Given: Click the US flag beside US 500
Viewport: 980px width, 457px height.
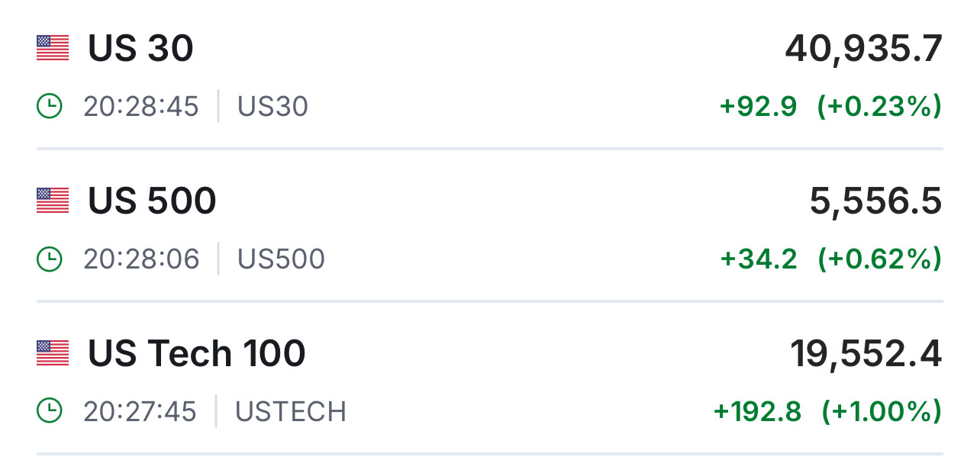Looking at the screenshot, I should [53, 201].
